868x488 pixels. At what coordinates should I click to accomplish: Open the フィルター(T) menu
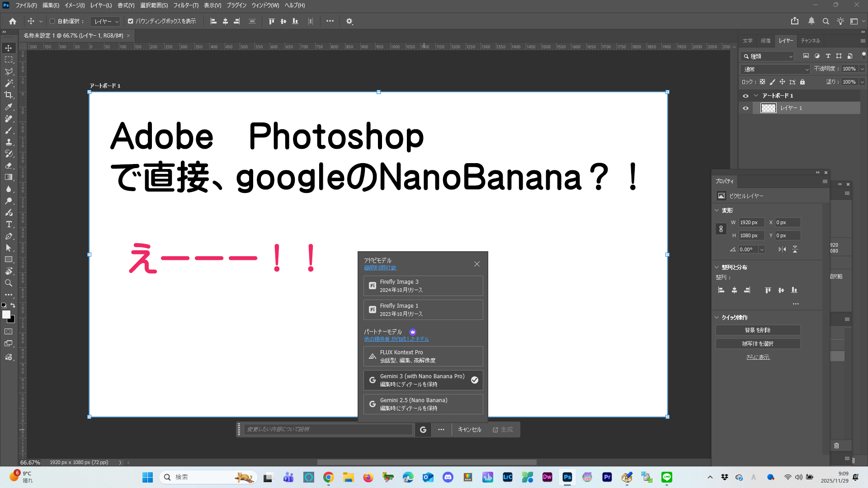click(186, 5)
